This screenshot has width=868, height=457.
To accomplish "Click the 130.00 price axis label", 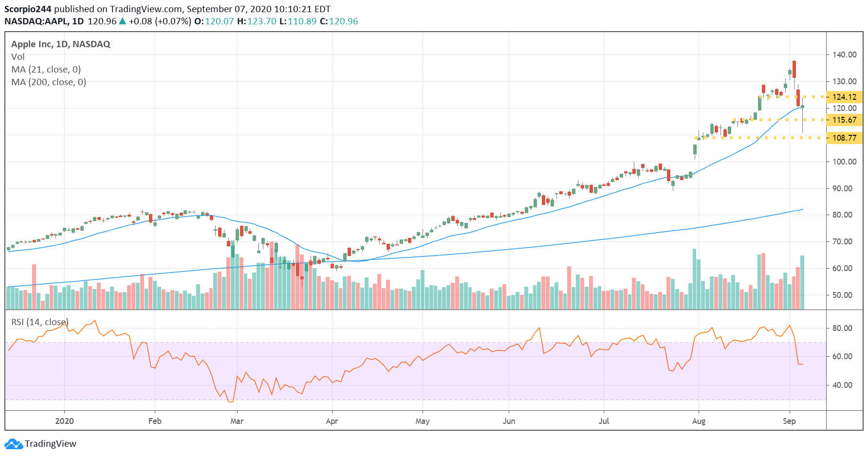I will pos(844,81).
